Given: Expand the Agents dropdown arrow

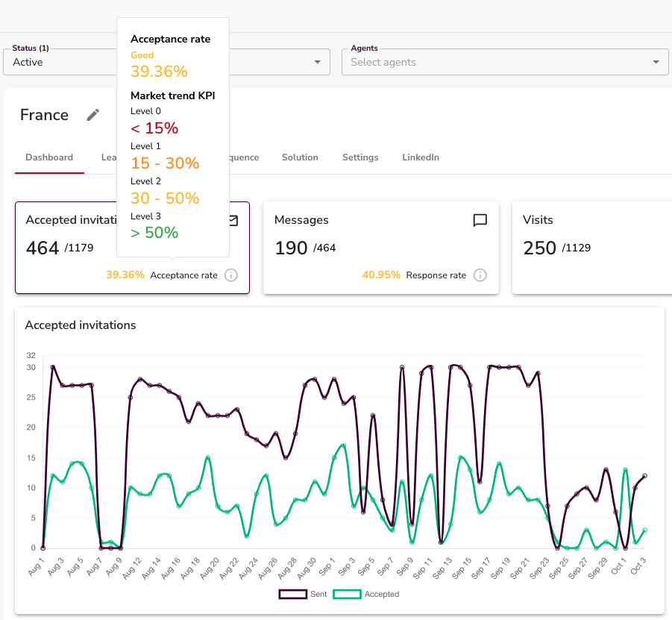Looking at the screenshot, I should coord(656,62).
